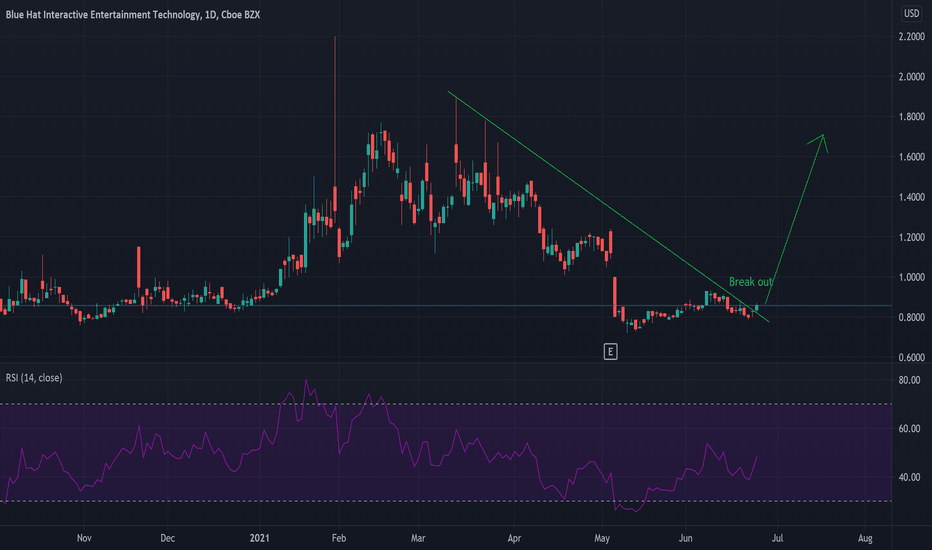The image size is (932, 550).
Task: Click the 2.2000 price axis label
Action: click(911, 37)
